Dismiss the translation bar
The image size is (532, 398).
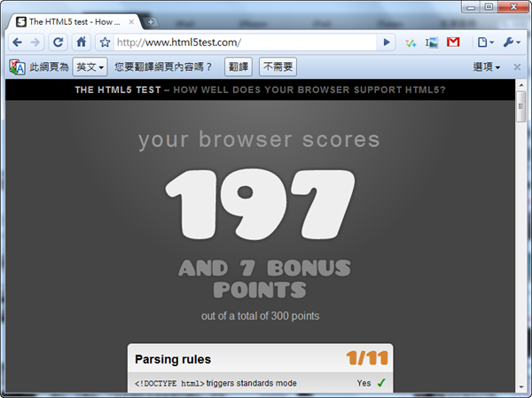click(x=517, y=67)
